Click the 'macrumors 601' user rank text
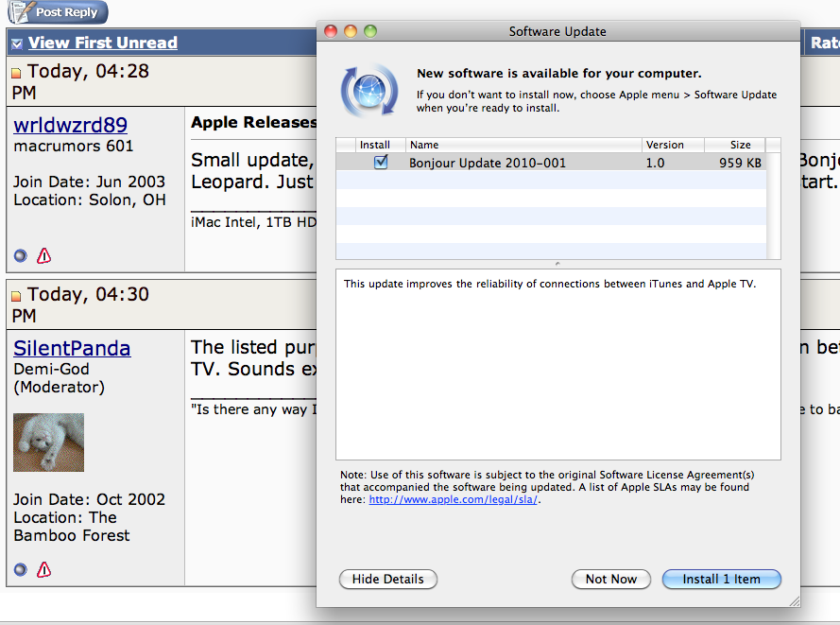840x625 pixels. click(x=74, y=146)
